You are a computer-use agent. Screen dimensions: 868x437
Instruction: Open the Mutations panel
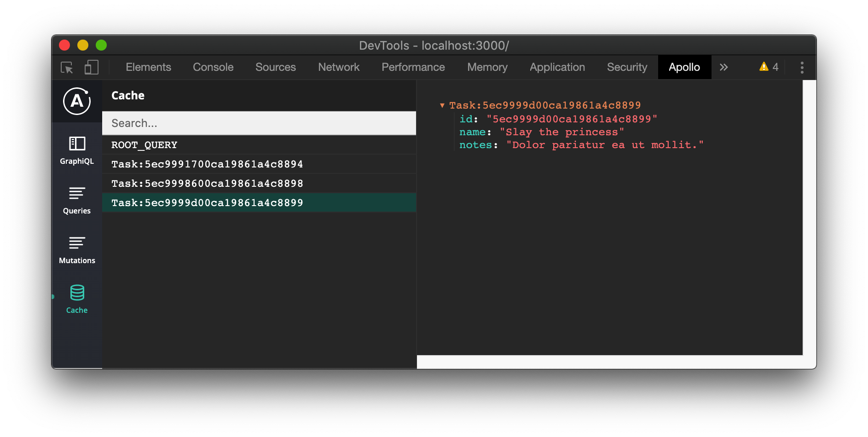click(76, 249)
